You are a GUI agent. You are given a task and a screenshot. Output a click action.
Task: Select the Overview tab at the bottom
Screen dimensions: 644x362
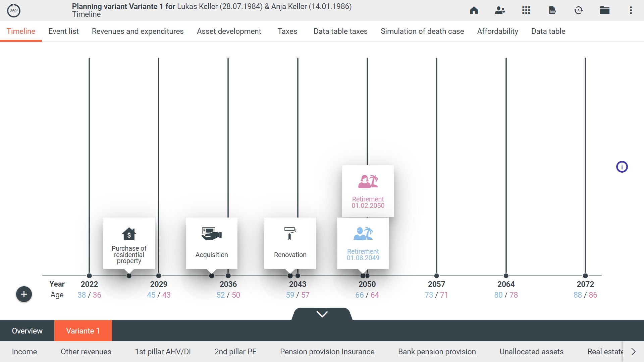coord(27,331)
